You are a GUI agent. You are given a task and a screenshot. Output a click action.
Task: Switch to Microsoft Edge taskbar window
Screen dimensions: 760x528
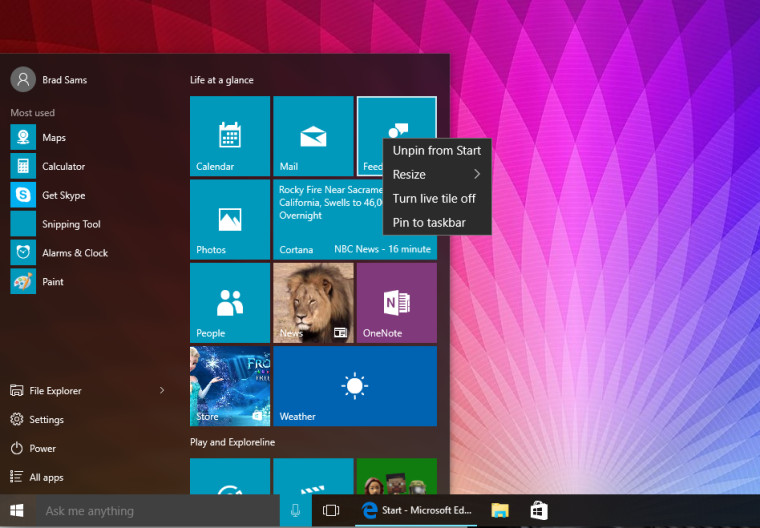pos(416,511)
